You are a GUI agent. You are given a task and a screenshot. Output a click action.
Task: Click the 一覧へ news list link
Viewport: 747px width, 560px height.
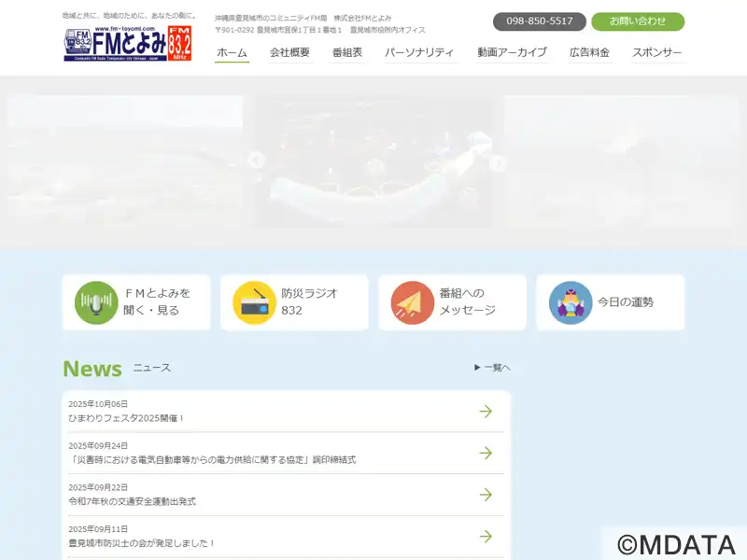pyautogui.click(x=493, y=368)
